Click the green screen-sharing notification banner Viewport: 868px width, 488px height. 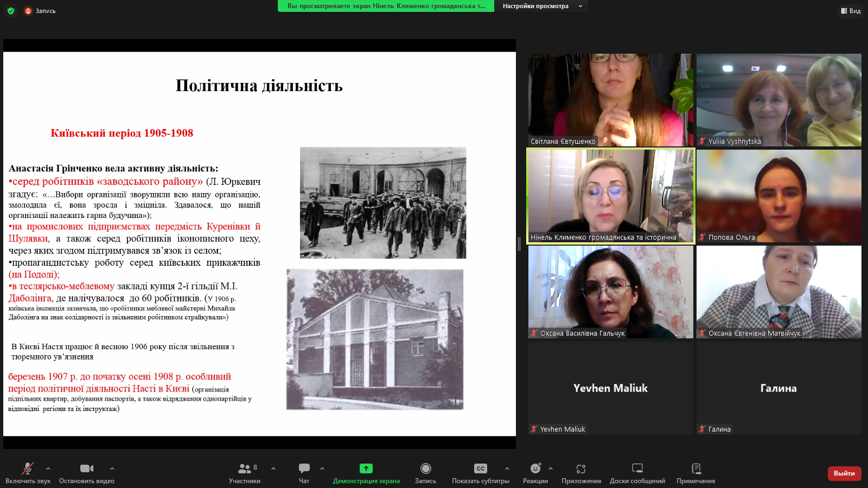[x=386, y=6]
